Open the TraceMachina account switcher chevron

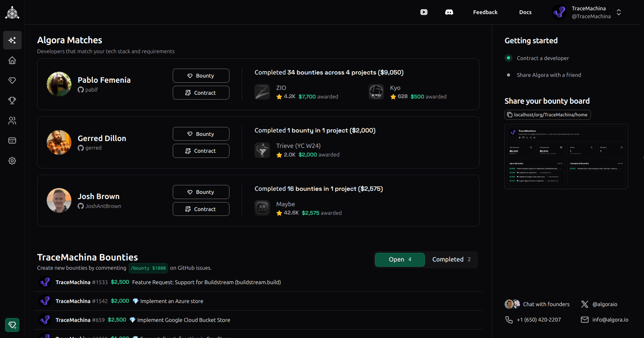point(619,12)
